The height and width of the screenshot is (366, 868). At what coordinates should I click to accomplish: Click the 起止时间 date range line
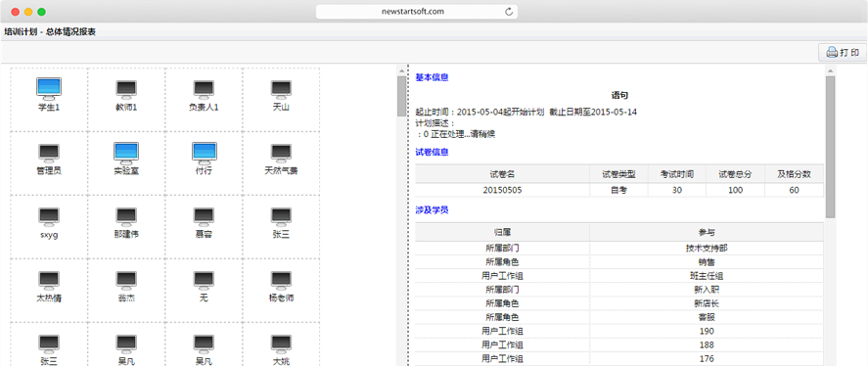pyautogui.click(x=525, y=112)
